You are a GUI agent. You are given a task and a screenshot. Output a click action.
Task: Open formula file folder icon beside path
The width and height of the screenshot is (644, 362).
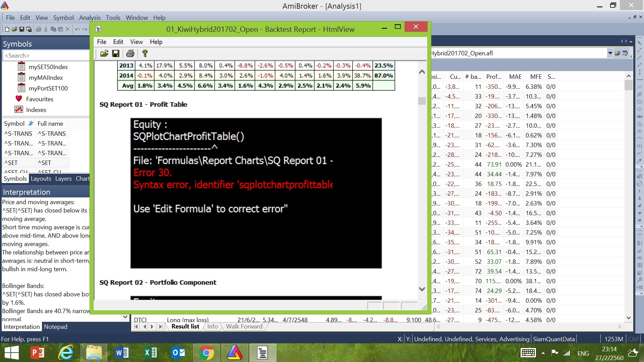click(618, 53)
